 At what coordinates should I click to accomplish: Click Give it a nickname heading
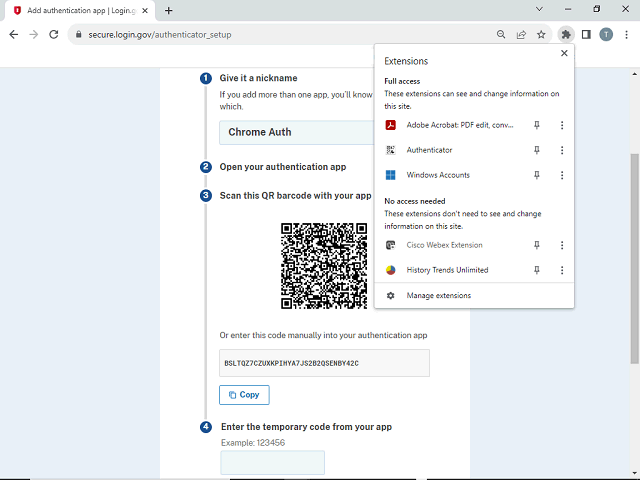pos(258,78)
